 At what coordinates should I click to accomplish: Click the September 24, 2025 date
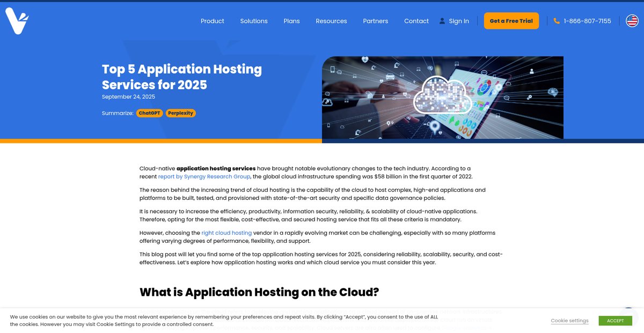pyautogui.click(x=128, y=97)
